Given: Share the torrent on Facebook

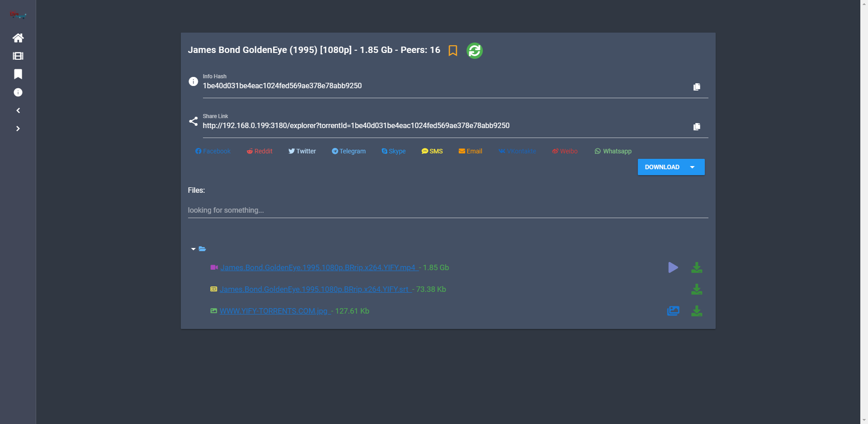Looking at the screenshot, I should point(213,151).
